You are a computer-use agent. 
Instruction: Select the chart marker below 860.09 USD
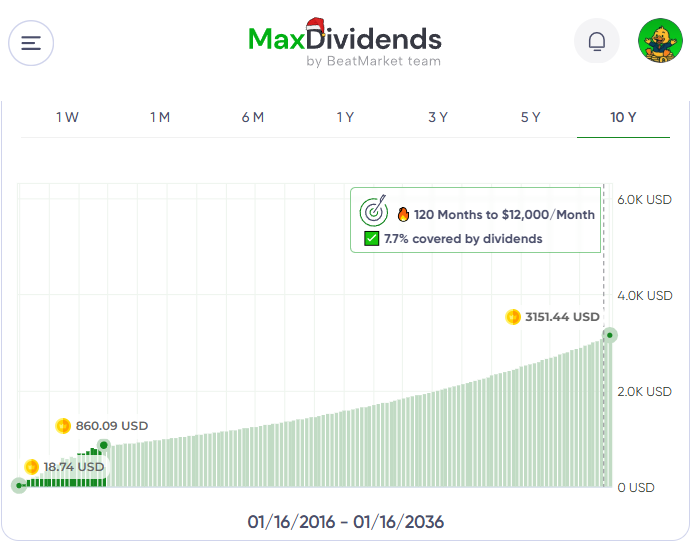click(104, 445)
